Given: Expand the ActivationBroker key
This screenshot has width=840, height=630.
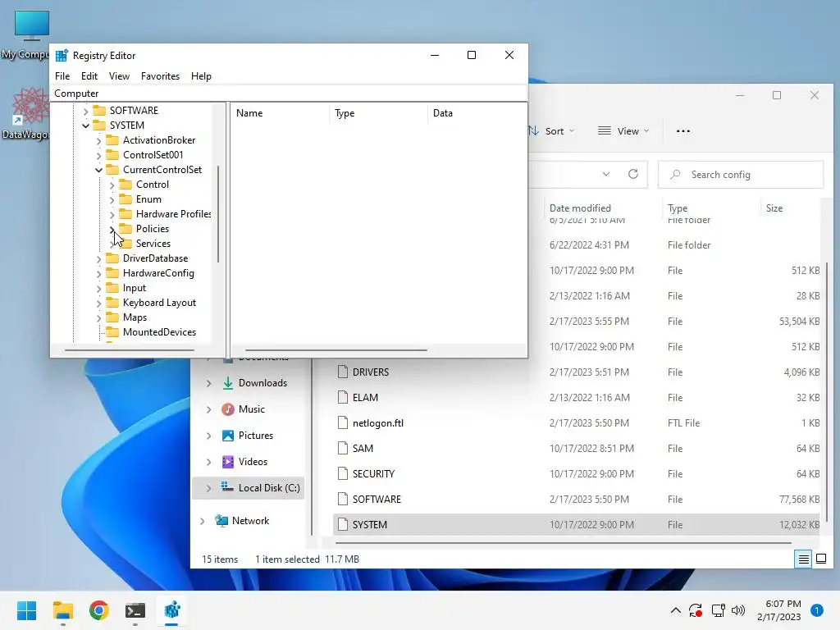Looking at the screenshot, I should [98, 140].
